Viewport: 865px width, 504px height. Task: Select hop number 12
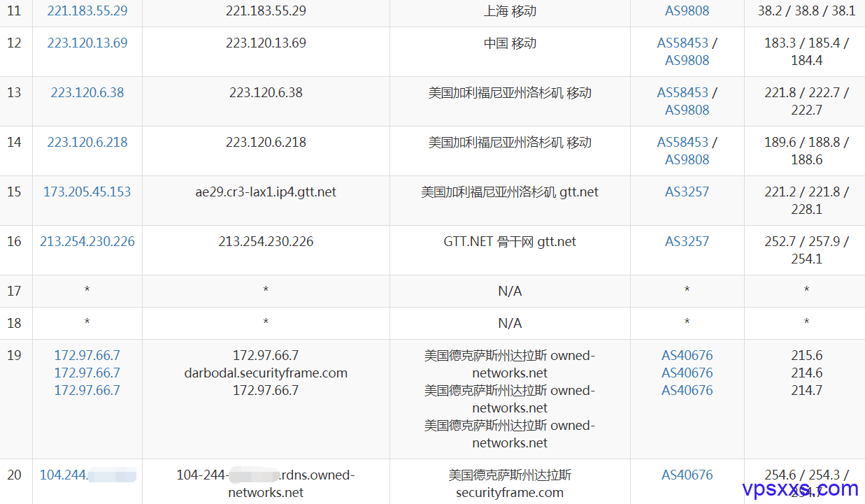coord(14,43)
